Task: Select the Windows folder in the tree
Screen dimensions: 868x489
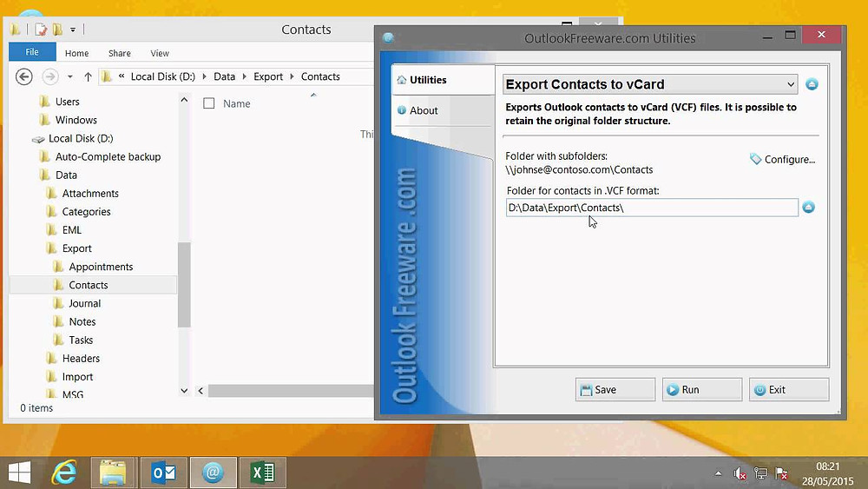Action: click(x=76, y=120)
